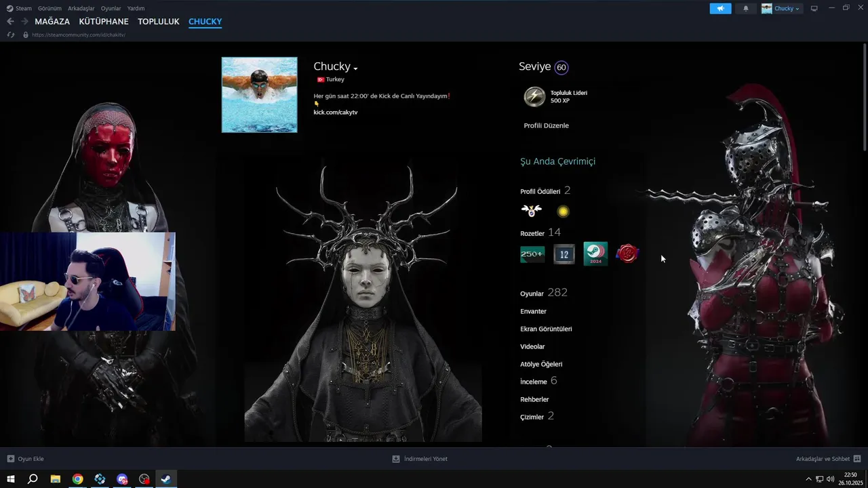Screen dimensions: 868x488
Task: Switch to the MAĞAZA tab
Action: click(52, 22)
